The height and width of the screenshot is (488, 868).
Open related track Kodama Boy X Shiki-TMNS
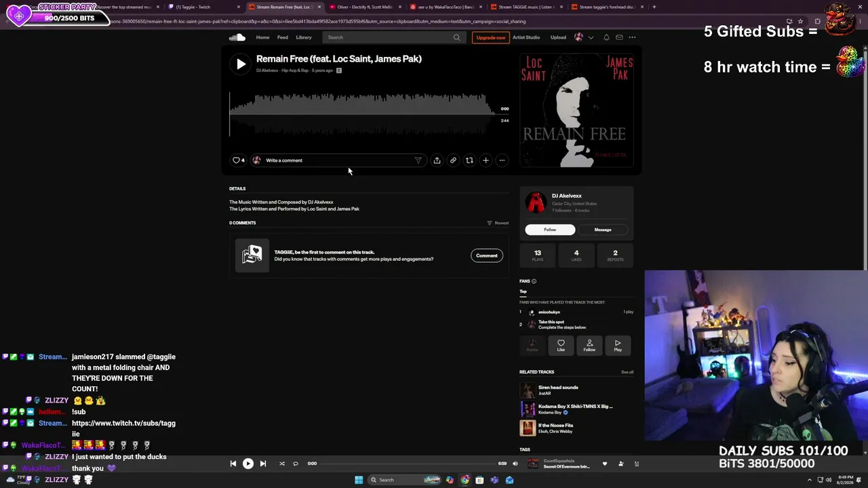[575, 407]
